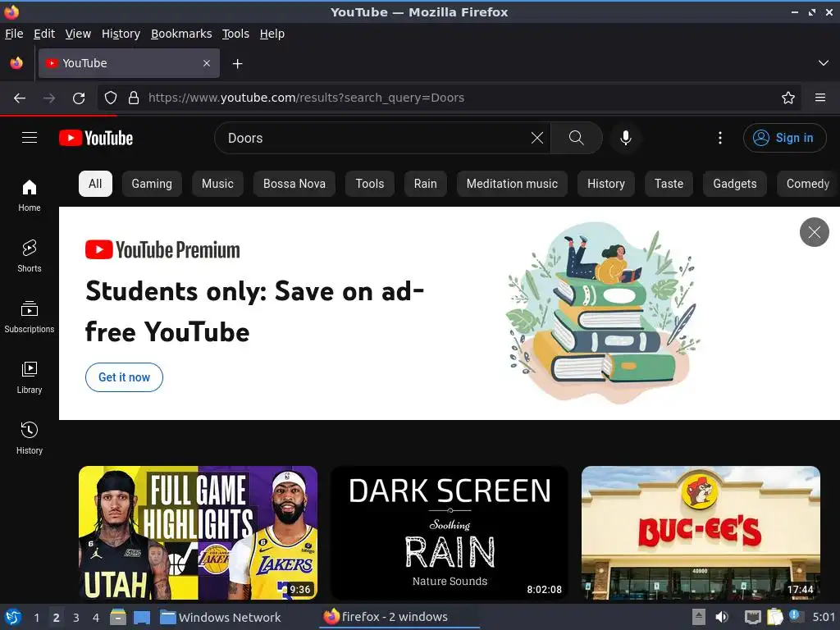Open volume control in system tray
The width and height of the screenshot is (840, 630).
(x=722, y=617)
